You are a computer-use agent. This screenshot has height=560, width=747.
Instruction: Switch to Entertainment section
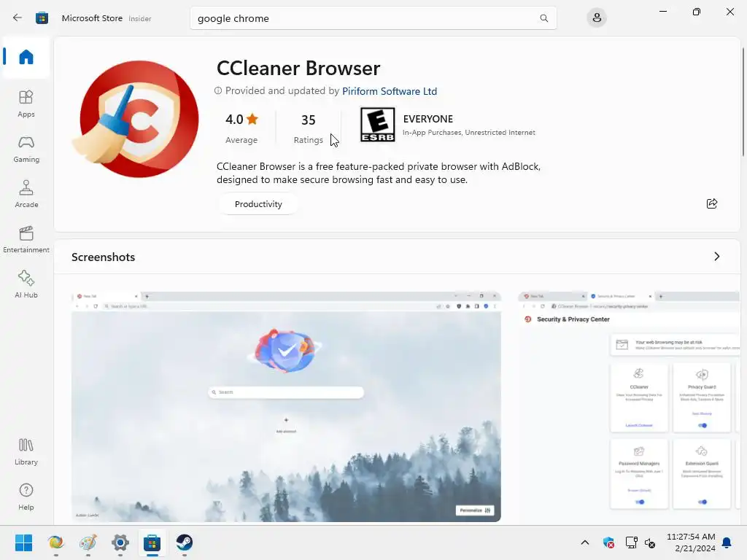pyautogui.click(x=26, y=239)
